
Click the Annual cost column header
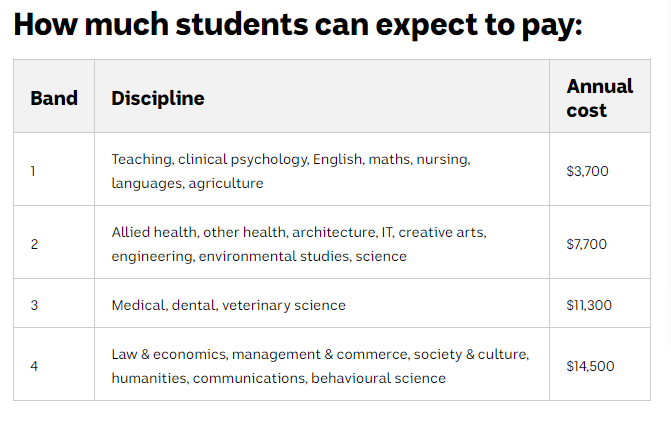pos(600,98)
